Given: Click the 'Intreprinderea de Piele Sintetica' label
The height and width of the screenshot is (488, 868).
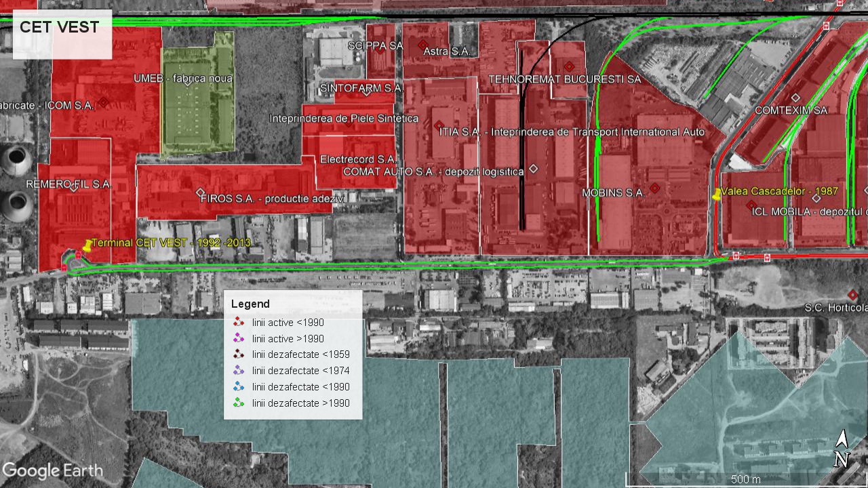Looking at the screenshot, I should [344, 118].
